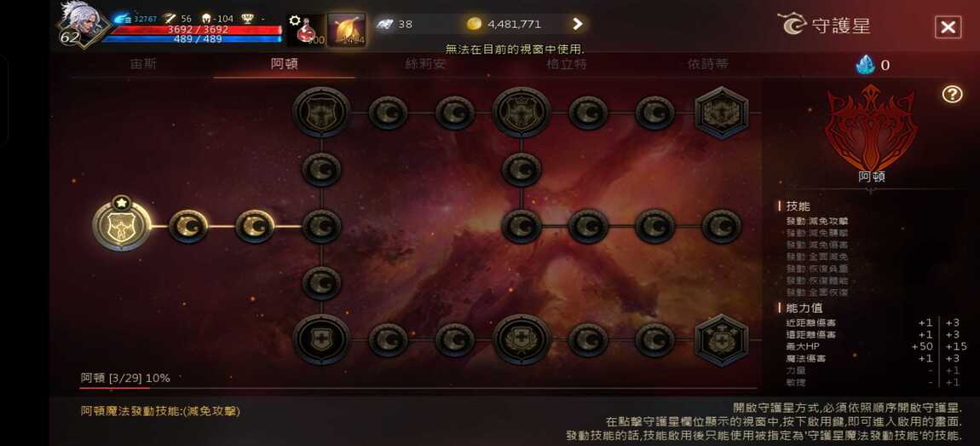This screenshot has height=446, width=980.
Task: Close the 守護星 window
Action: pos(948,27)
